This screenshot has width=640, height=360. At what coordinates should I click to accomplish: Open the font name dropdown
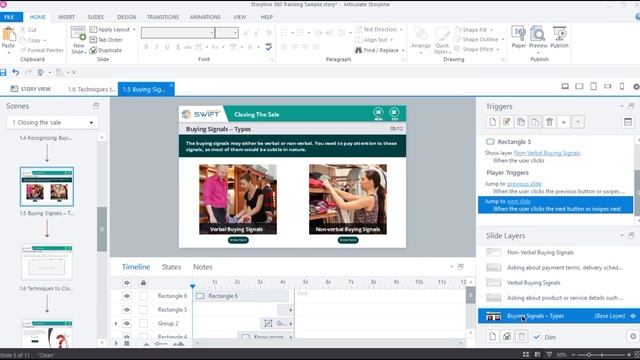[212, 33]
